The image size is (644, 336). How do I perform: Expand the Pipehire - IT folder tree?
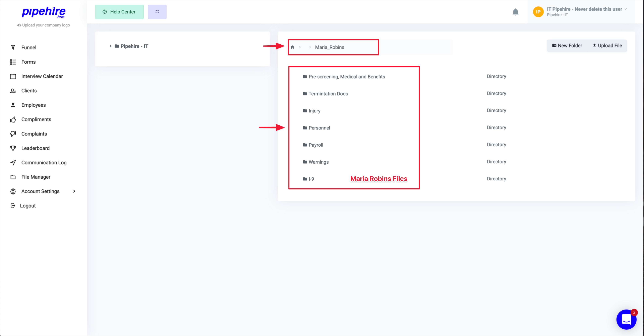[x=111, y=46]
